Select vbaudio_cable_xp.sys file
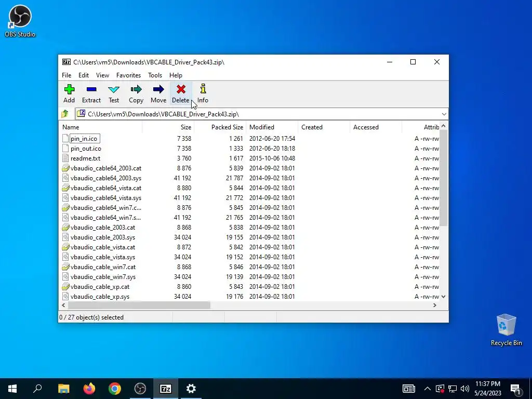The height and width of the screenshot is (399, 532). tap(100, 297)
